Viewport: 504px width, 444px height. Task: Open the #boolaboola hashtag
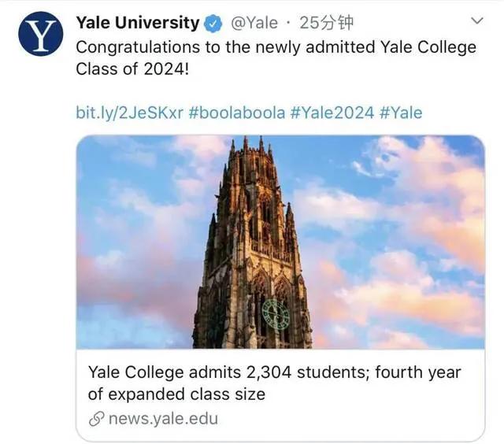[x=237, y=113]
